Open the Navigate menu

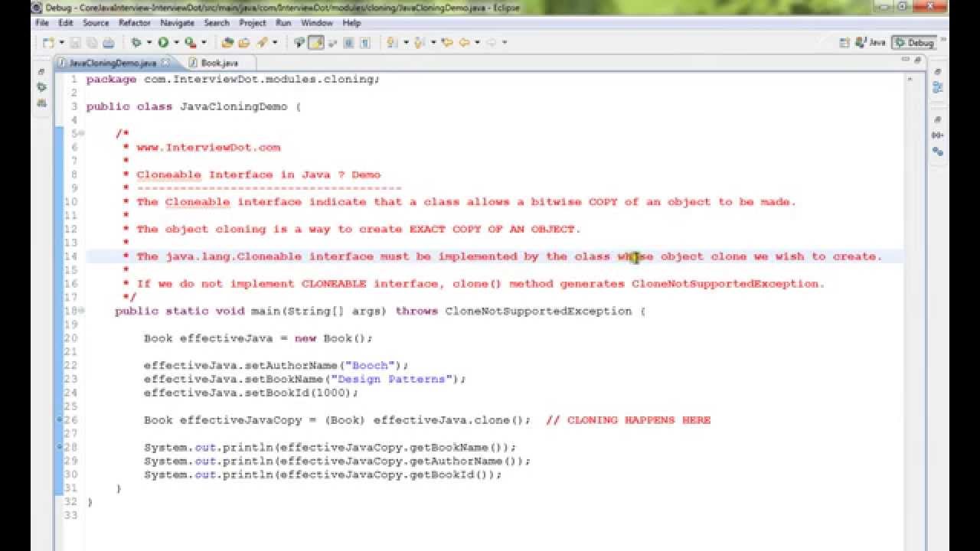178,23
